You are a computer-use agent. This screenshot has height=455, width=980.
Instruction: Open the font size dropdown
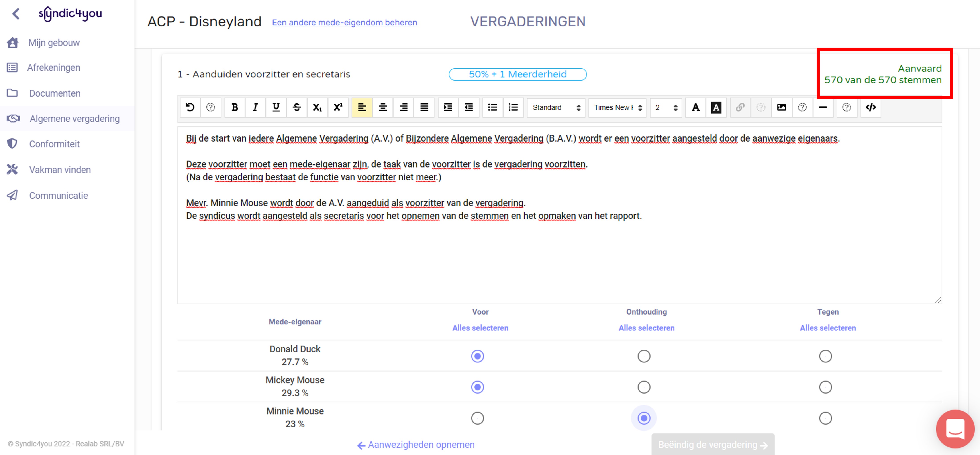tap(666, 107)
